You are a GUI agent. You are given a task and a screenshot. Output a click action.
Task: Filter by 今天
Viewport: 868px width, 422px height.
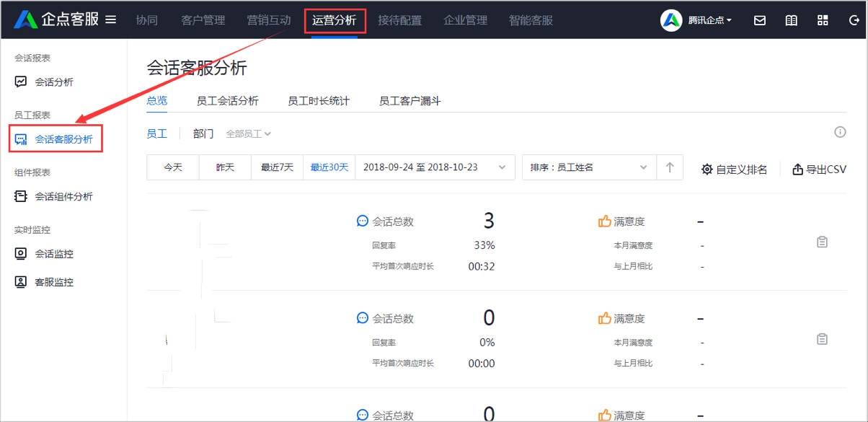point(173,167)
